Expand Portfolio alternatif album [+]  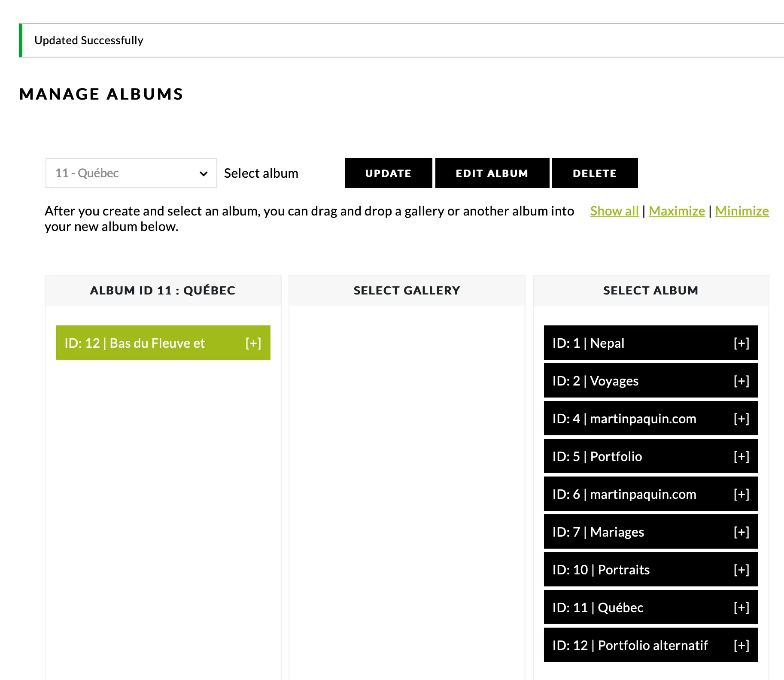741,645
